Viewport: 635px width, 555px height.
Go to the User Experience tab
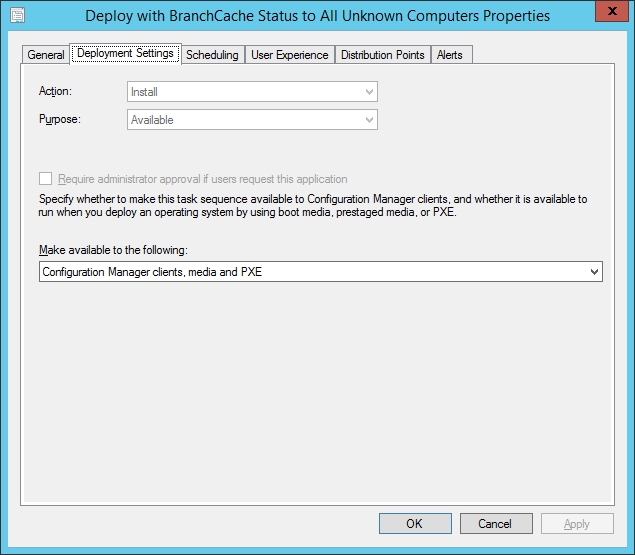pos(289,55)
